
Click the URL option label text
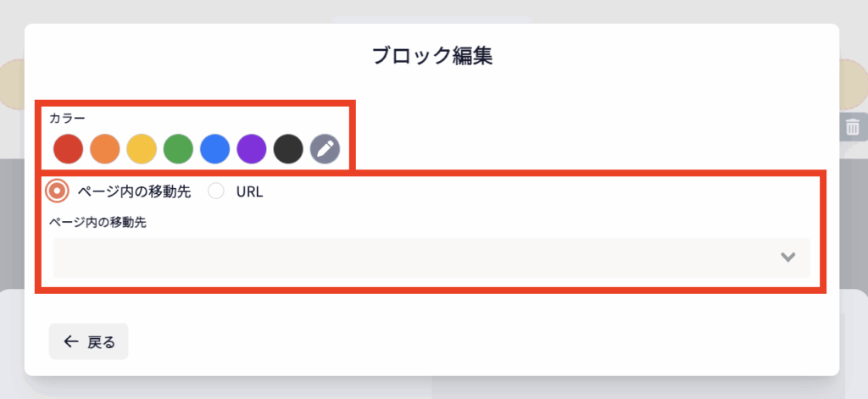pyautogui.click(x=249, y=191)
